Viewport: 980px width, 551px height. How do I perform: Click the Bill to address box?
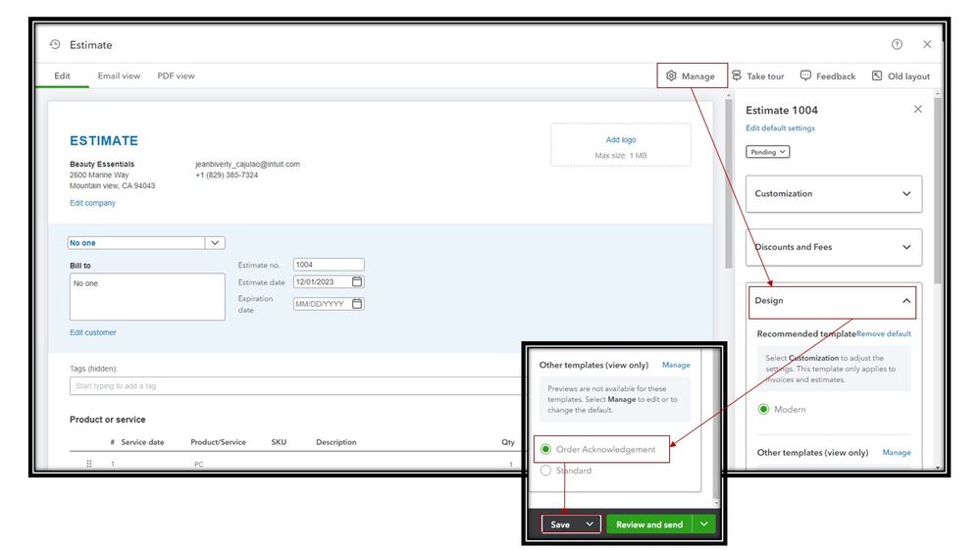click(x=147, y=297)
